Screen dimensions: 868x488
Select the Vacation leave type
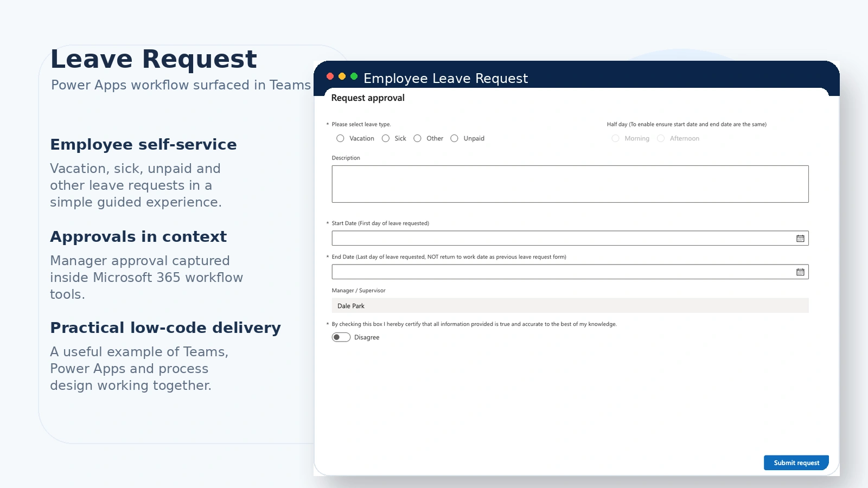(340, 138)
